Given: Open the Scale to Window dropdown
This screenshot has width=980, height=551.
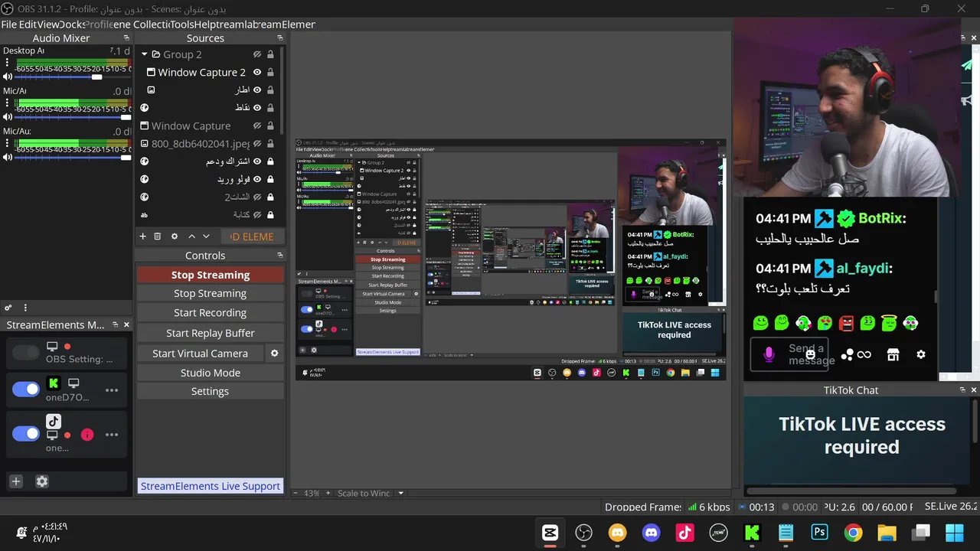Looking at the screenshot, I should [400, 494].
